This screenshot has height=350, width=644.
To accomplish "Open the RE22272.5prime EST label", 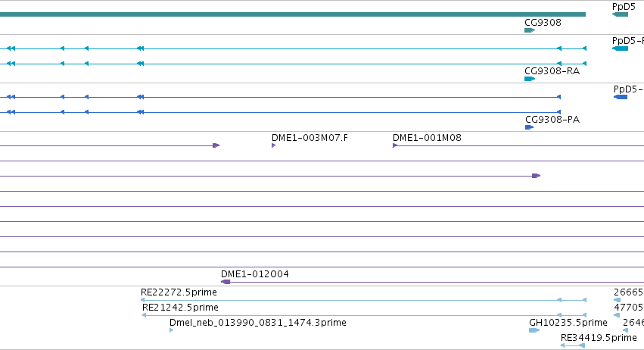I will coord(179,292).
